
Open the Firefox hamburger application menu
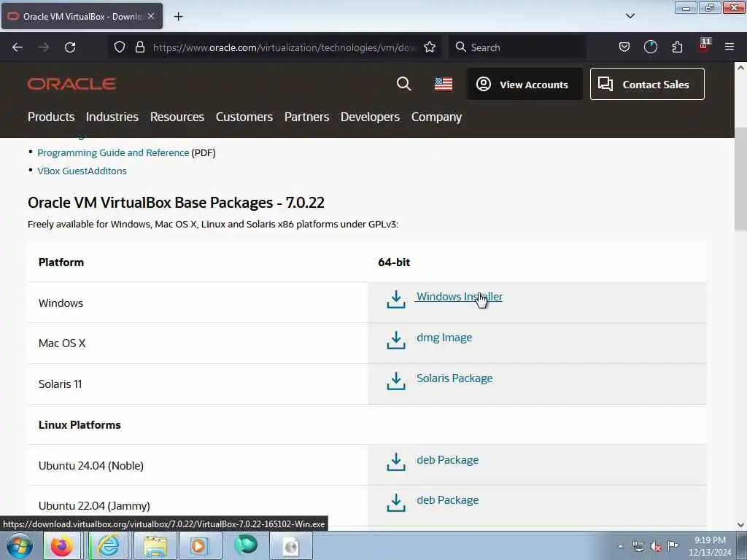[x=729, y=47]
